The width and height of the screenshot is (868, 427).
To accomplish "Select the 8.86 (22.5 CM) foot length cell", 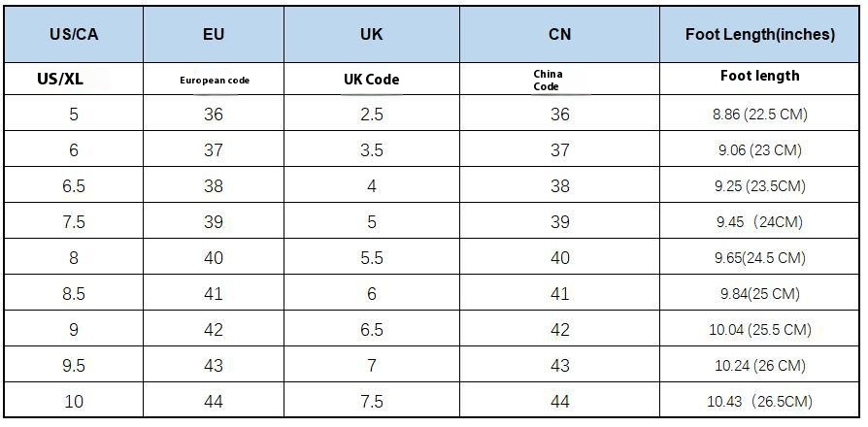I will pyautogui.click(x=759, y=115).
